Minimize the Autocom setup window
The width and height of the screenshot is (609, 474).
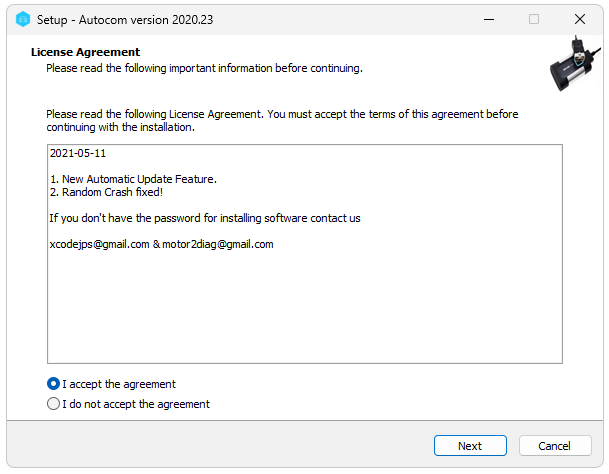(489, 19)
